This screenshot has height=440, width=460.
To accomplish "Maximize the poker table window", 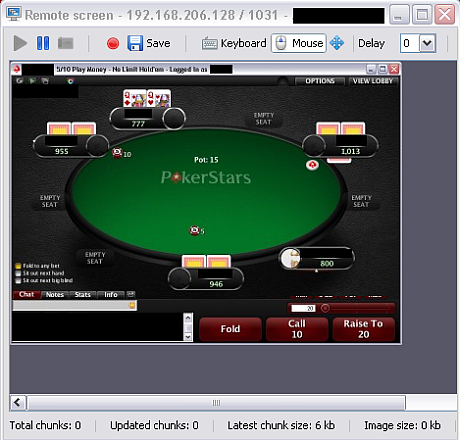I will pos(382,69).
